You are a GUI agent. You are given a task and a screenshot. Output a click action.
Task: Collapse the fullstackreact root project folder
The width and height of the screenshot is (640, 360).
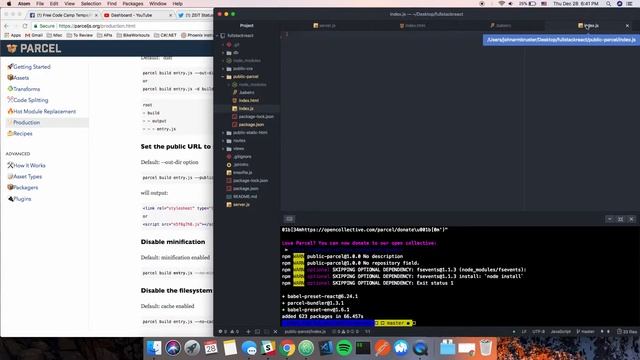218,36
